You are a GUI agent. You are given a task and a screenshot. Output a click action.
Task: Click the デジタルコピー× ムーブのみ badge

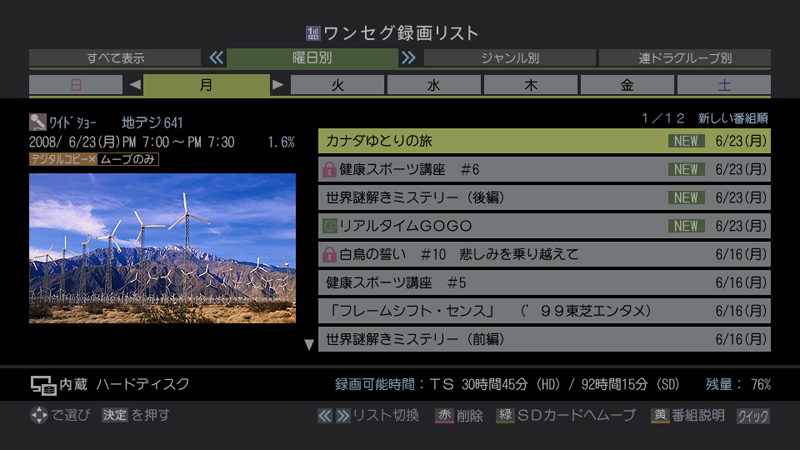click(x=94, y=159)
